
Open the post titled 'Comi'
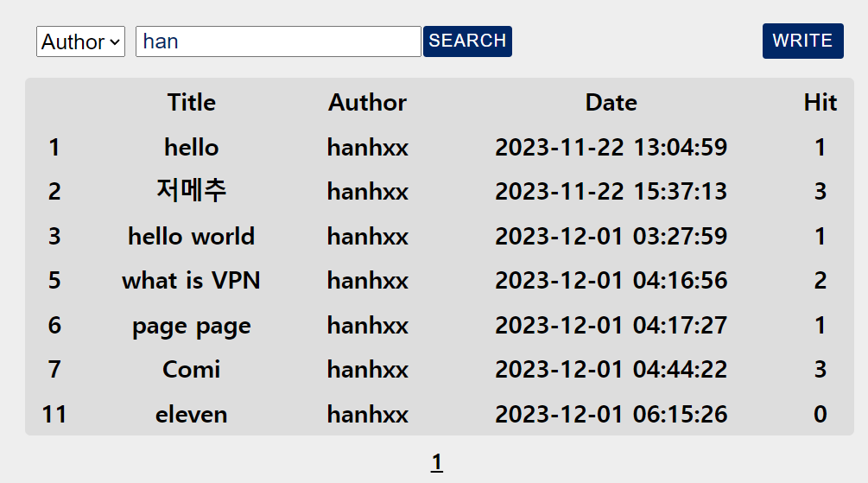192,370
